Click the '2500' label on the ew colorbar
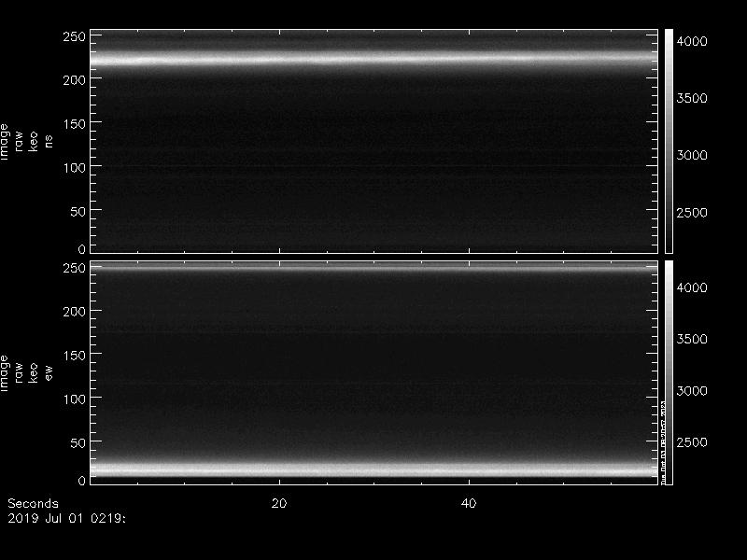Viewport: 747px width, 560px height. pyautogui.click(x=692, y=442)
